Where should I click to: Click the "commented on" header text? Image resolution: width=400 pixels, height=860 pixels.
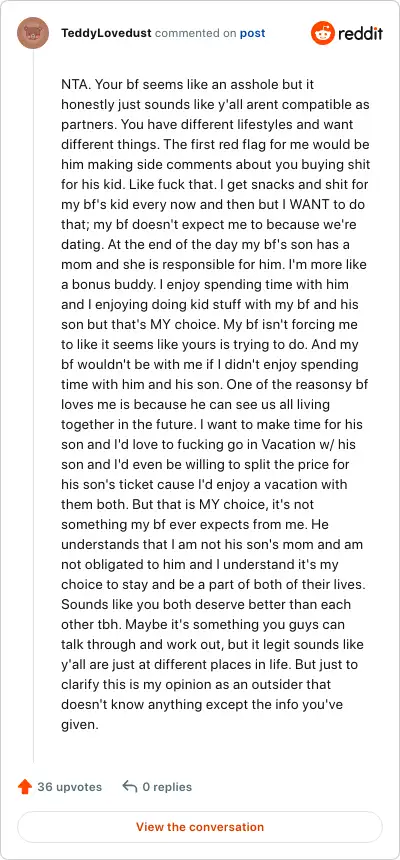pos(196,33)
